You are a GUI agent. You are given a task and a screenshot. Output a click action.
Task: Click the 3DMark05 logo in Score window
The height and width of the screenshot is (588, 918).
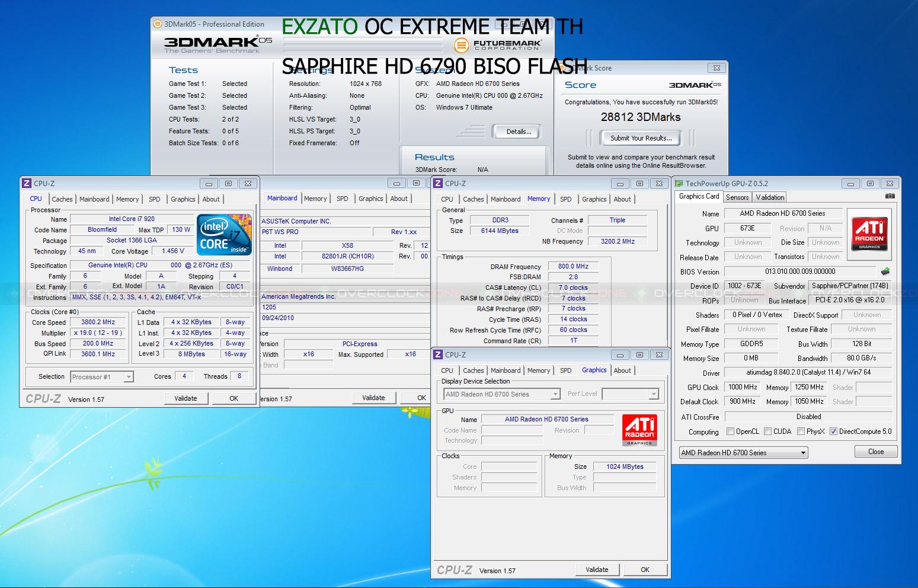click(695, 85)
